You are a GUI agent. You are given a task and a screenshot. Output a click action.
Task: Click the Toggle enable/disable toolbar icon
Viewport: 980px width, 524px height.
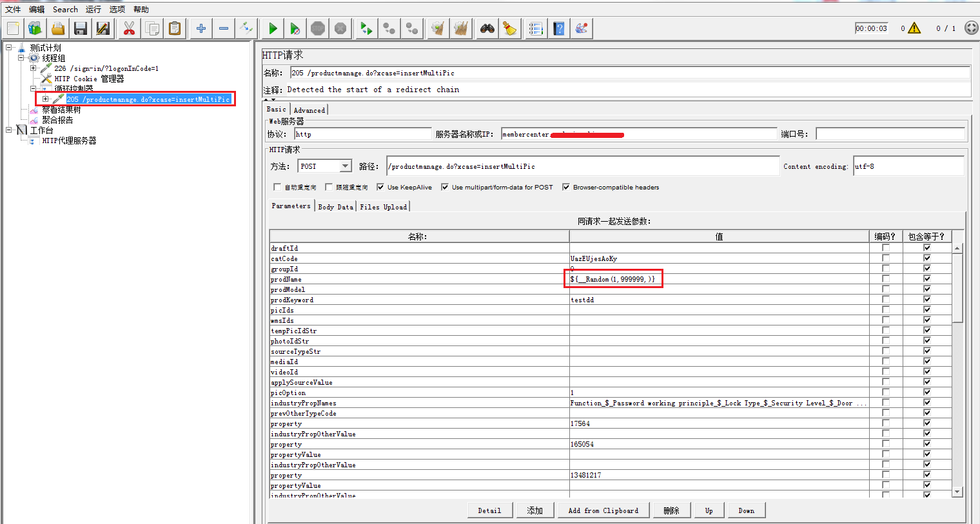click(246, 28)
